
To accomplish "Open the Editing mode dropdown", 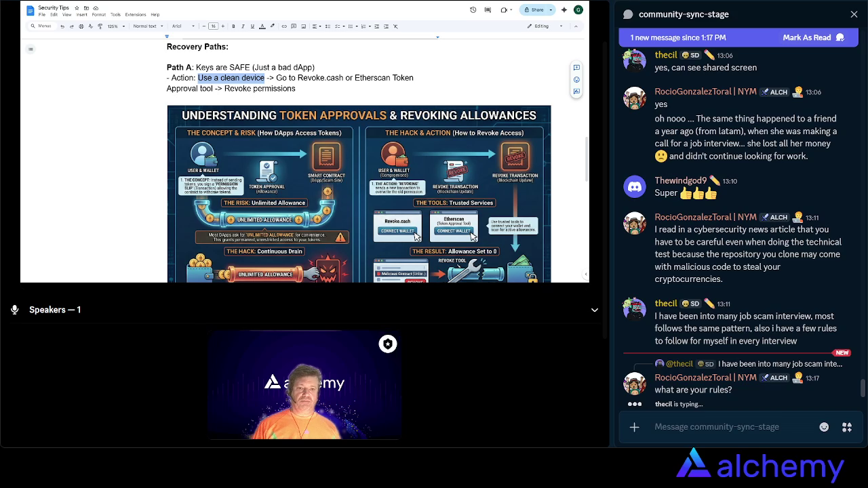I will [x=545, y=26].
